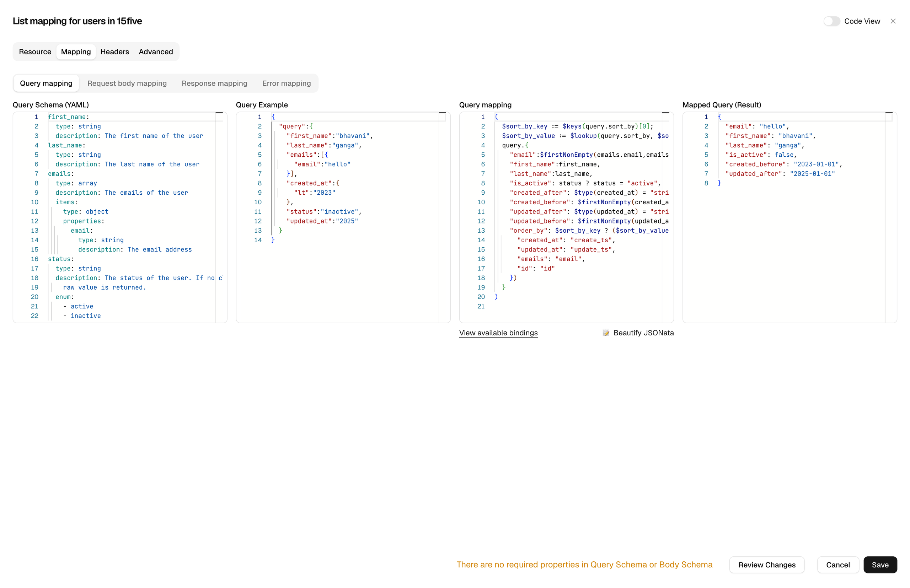
Task: Click the Review Changes button
Action: click(767, 565)
